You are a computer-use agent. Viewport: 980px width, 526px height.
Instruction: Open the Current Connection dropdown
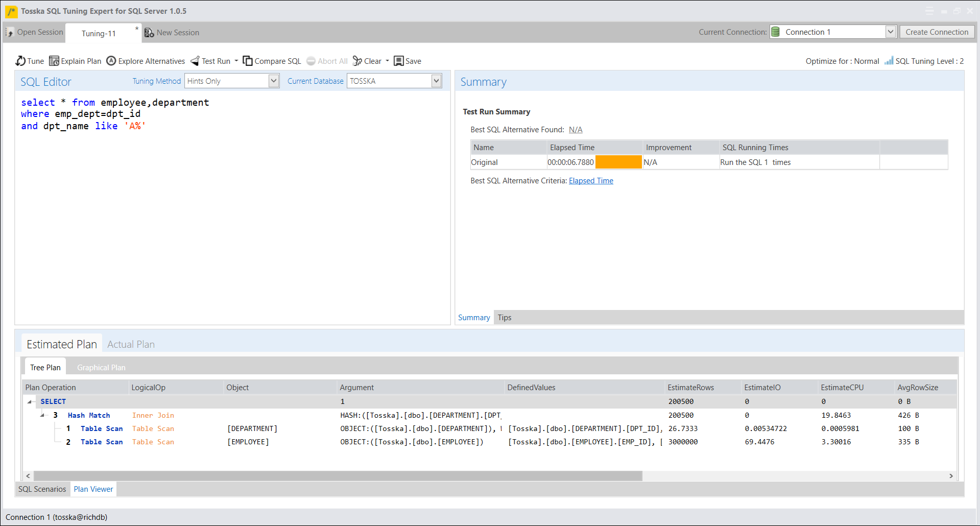(890, 32)
